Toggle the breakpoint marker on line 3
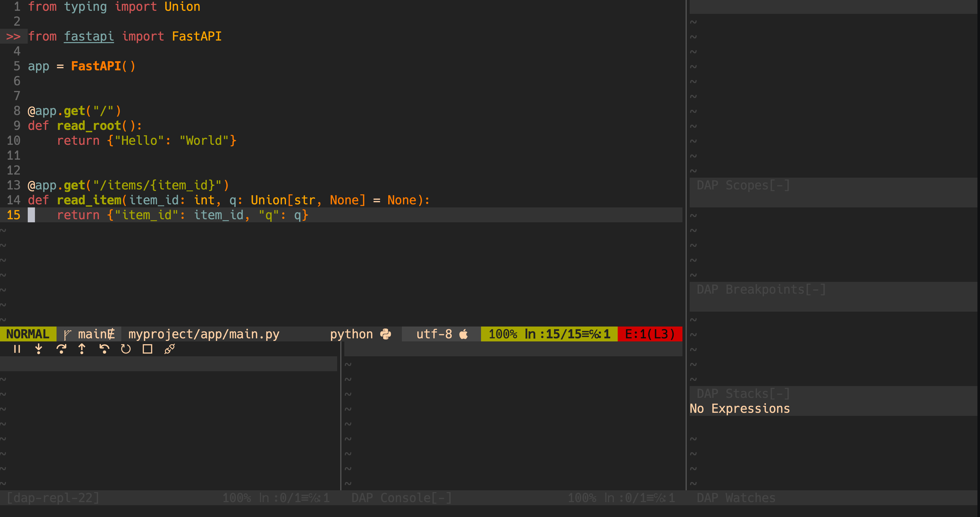 14,36
